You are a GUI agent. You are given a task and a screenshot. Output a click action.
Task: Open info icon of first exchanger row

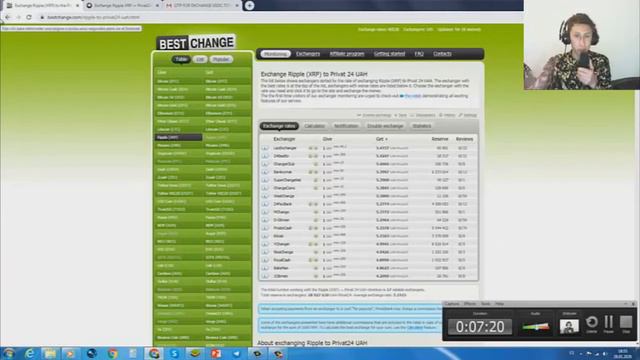(265, 148)
